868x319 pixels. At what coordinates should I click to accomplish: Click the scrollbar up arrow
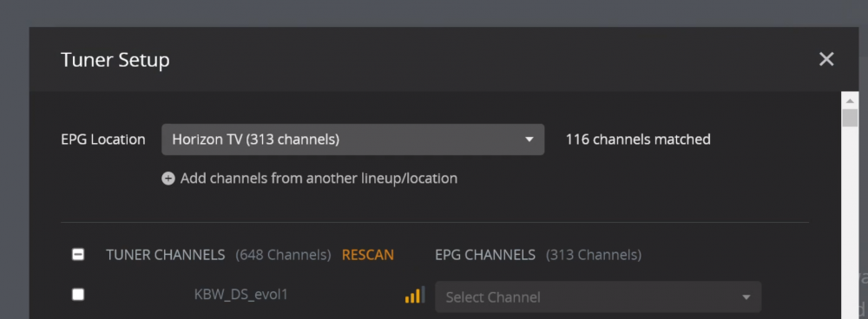(x=850, y=100)
